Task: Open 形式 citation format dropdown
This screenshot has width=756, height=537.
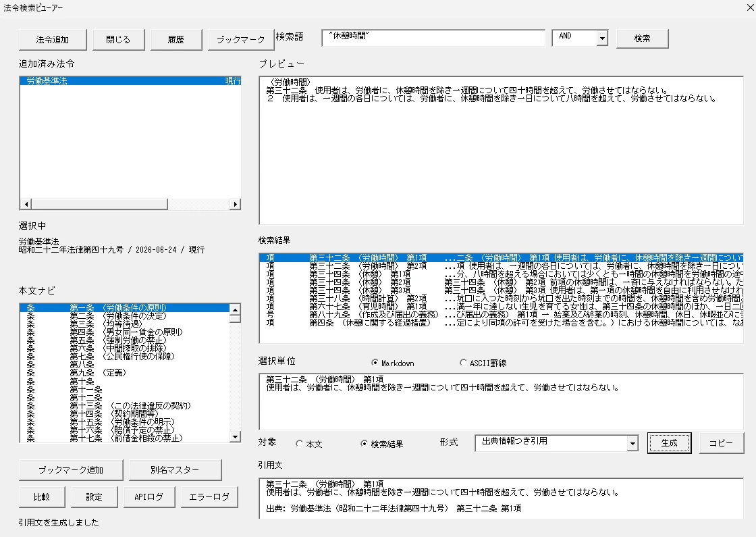Action: [x=632, y=443]
